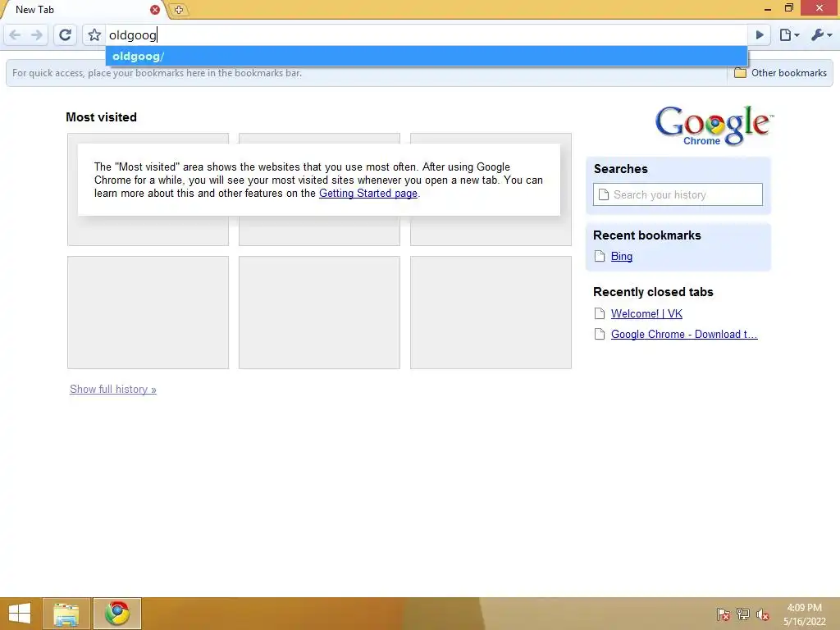This screenshot has height=630, width=840.
Task: Click the bottom-left most visited thumbnail
Action: [x=148, y=313]
